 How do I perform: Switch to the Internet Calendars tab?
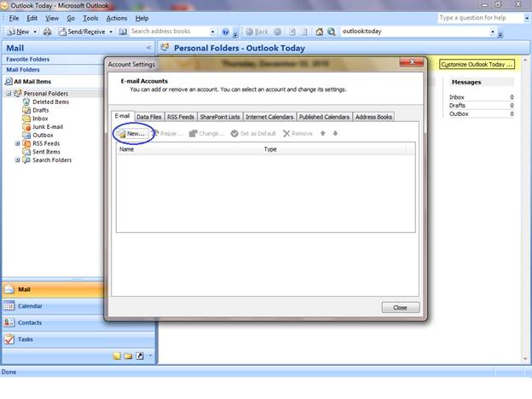[x=269, y=117]
